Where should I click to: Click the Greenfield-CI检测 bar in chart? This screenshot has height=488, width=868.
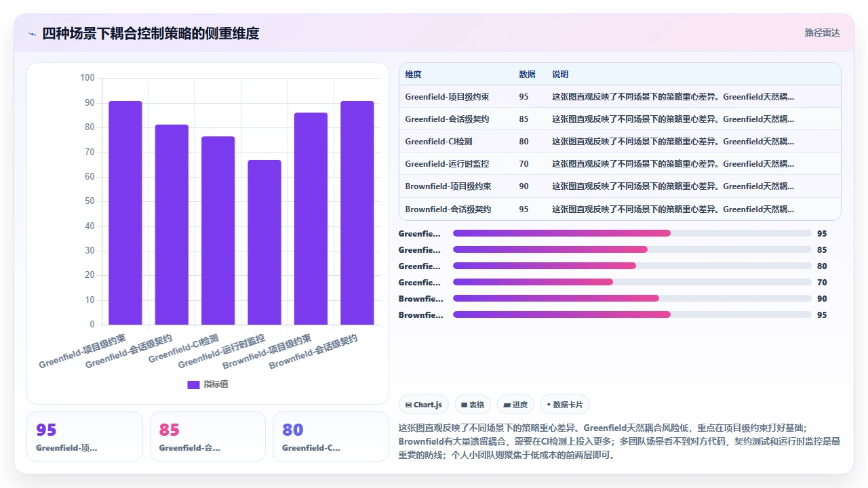218,230
